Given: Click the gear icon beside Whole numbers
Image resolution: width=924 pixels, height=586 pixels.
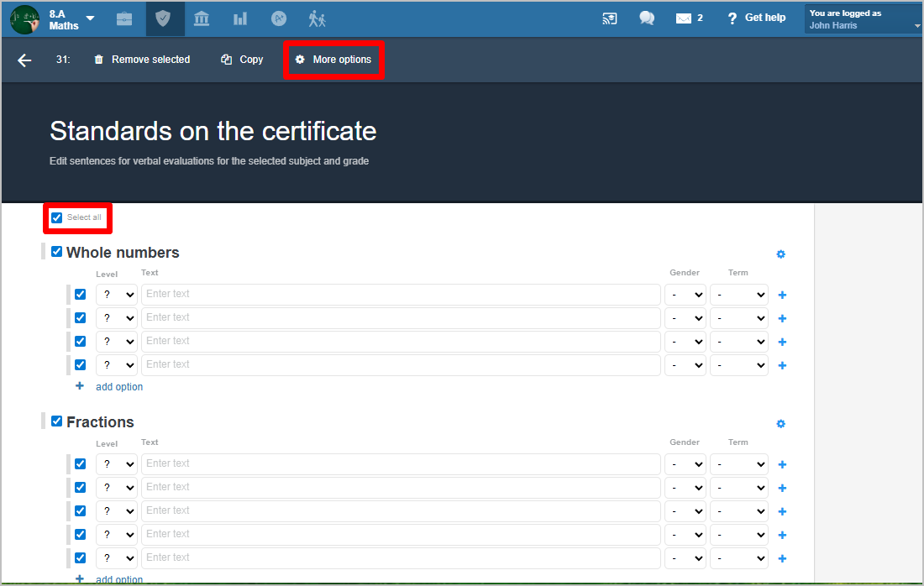Looking at the screenshot, I should (780, 254).
